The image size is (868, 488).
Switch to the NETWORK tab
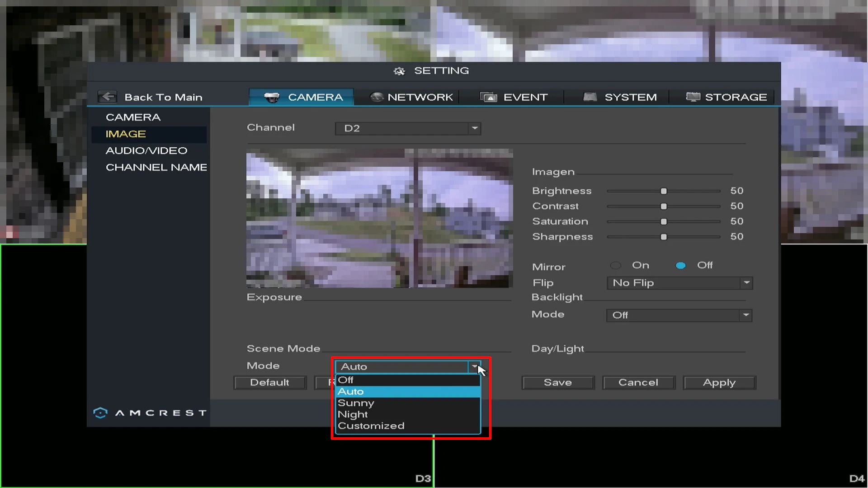point(411,97)
